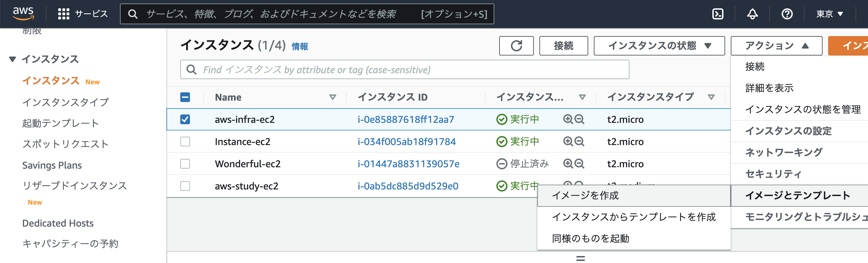The height and width of the screenshot is (263, 868).
Task: Zoom out icon on Instance-ec2 row
Action: [x=579, y=142]
